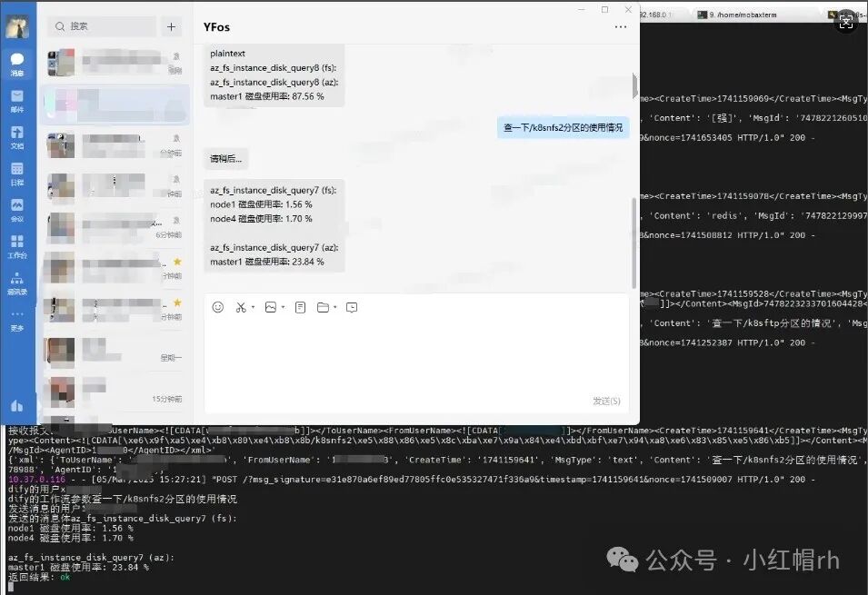Viewport: 868px width, 595px height.
Task: Click terminal line dify的工作流参数
Action: pos(123,499)
